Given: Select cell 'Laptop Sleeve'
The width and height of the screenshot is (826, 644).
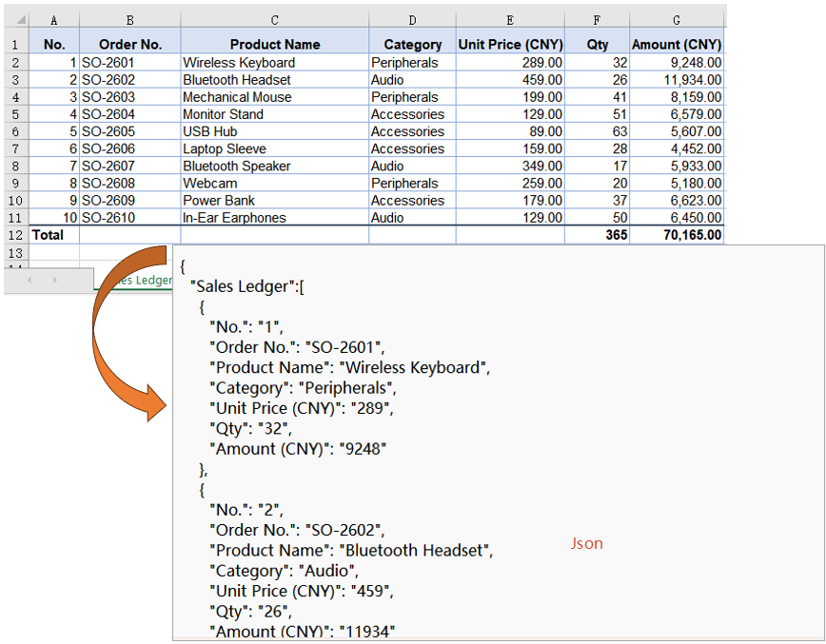Looking at the screenshot, I should [274, 149].
